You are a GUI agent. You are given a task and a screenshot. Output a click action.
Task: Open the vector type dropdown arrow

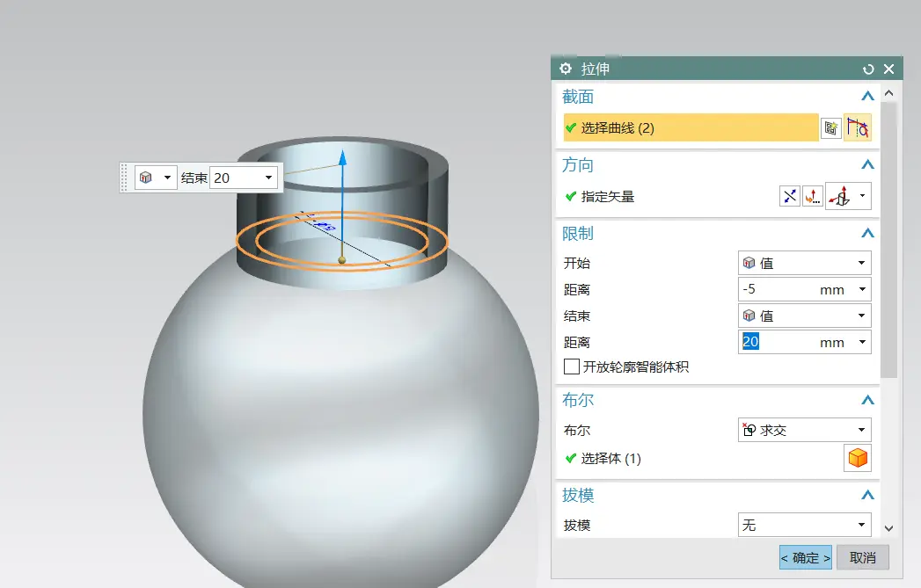tap(862, 196)
